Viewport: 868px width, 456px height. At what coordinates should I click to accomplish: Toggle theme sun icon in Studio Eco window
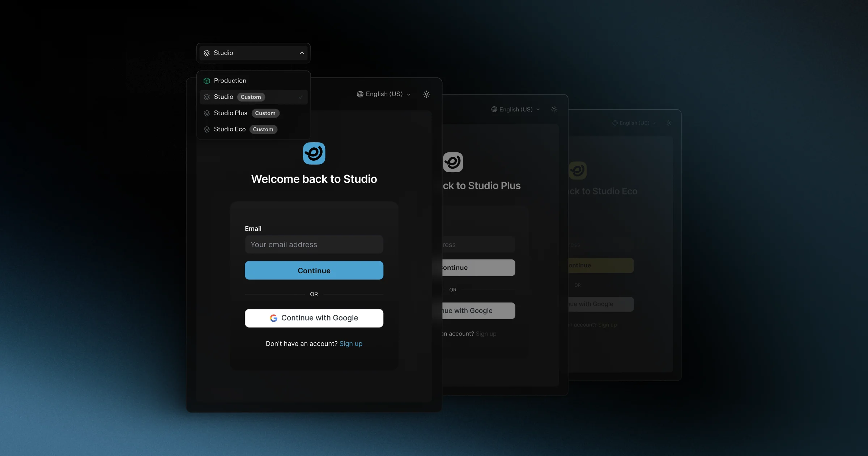[669, 123]
